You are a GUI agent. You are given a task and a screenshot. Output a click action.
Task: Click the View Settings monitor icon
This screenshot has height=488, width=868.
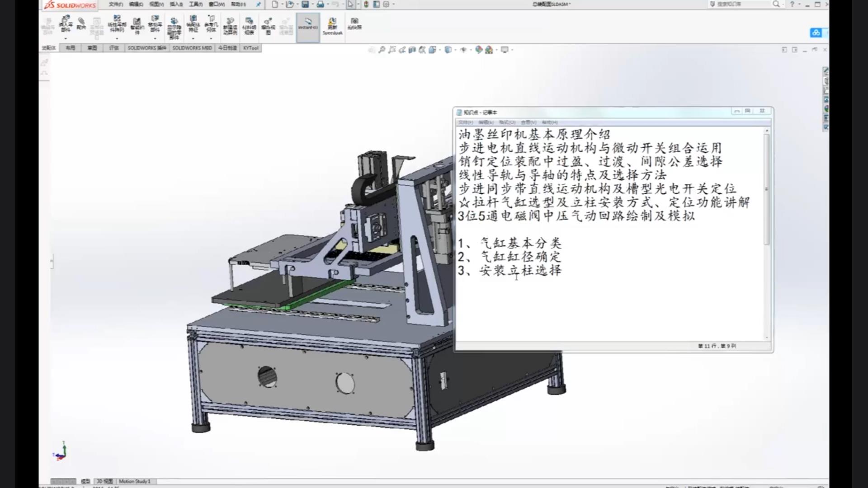(505, 50)
